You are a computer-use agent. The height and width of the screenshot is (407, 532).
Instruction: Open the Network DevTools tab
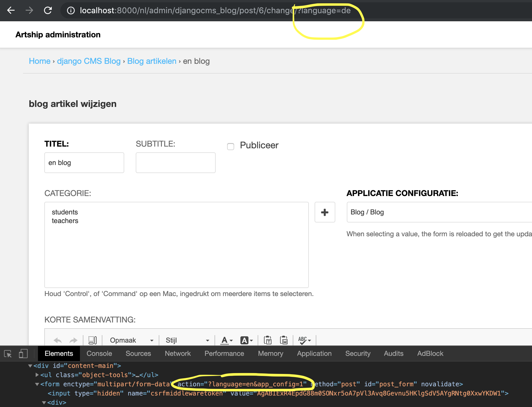pos(178,354)
